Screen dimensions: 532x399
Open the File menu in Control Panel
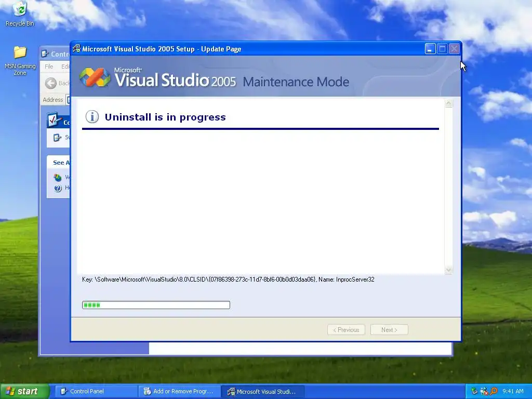point(49,66)
